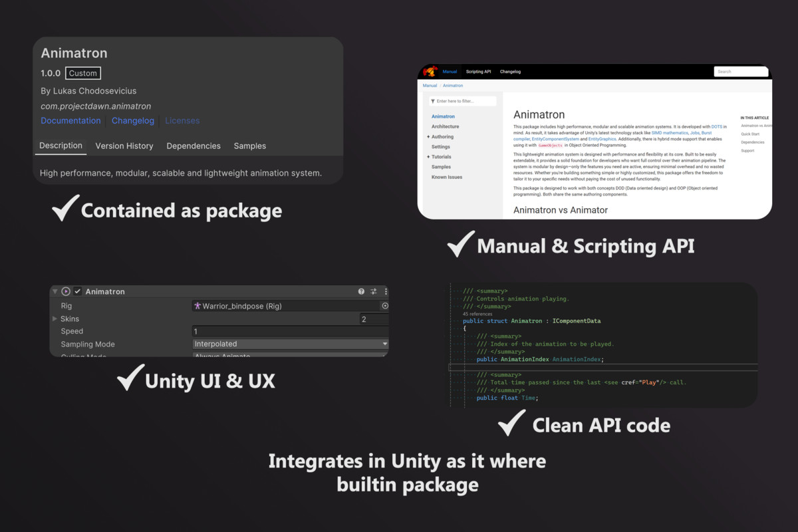
Task: Click the Custom package tag
Action: pos(83,73)
